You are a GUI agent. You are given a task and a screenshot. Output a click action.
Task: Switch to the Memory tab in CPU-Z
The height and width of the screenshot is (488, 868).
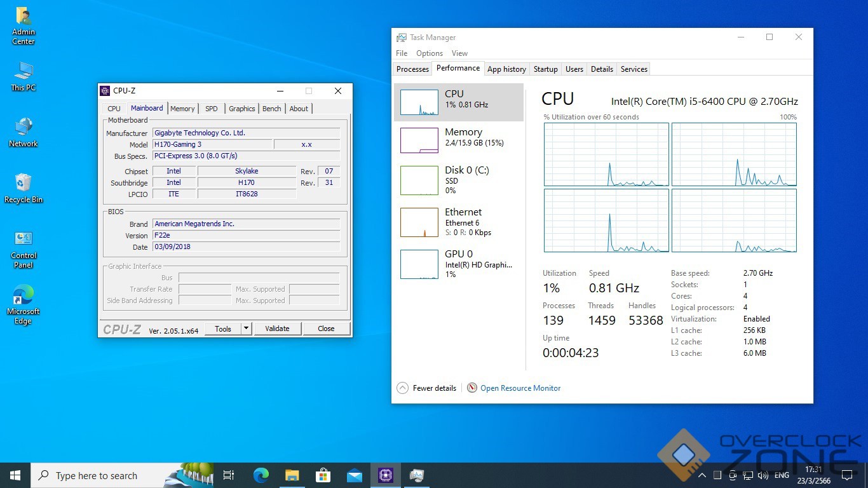point(182,109)
